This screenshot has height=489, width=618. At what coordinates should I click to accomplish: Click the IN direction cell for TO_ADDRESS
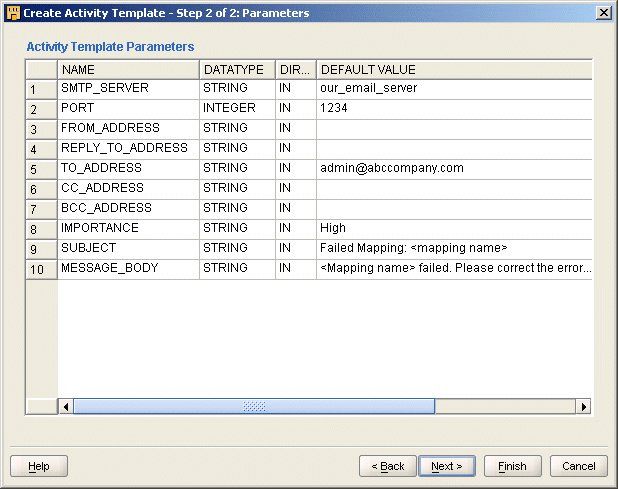coord(296,169)
